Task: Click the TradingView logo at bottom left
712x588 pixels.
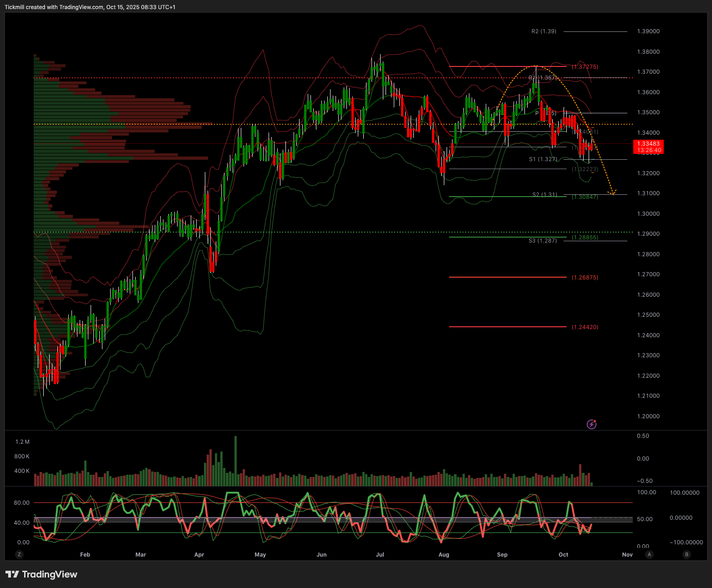Action: coord(41,574)
